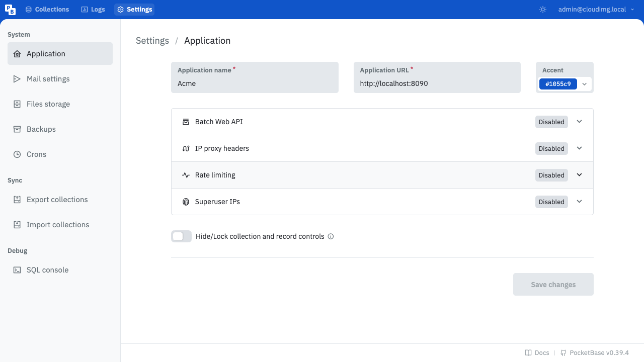Click the IP proxy headers route icon
The height and width of the screenshot is (362, 644).
[x=186, y=148]
